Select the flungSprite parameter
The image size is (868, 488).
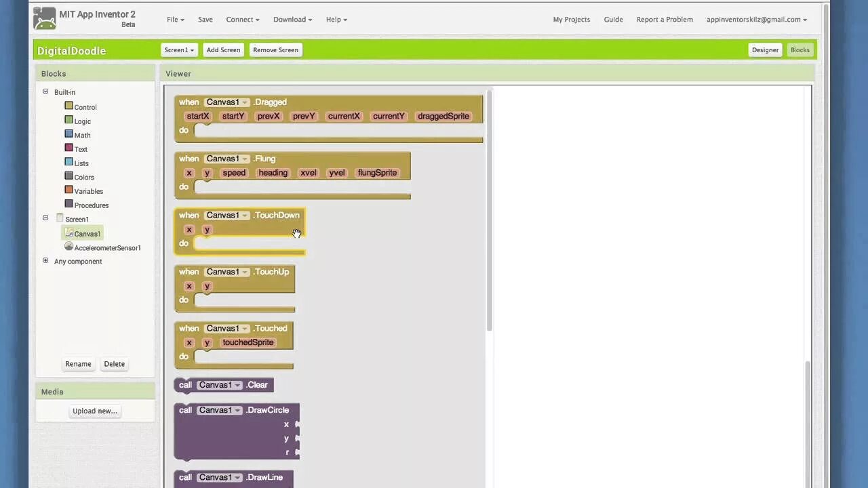coord(377,173)
